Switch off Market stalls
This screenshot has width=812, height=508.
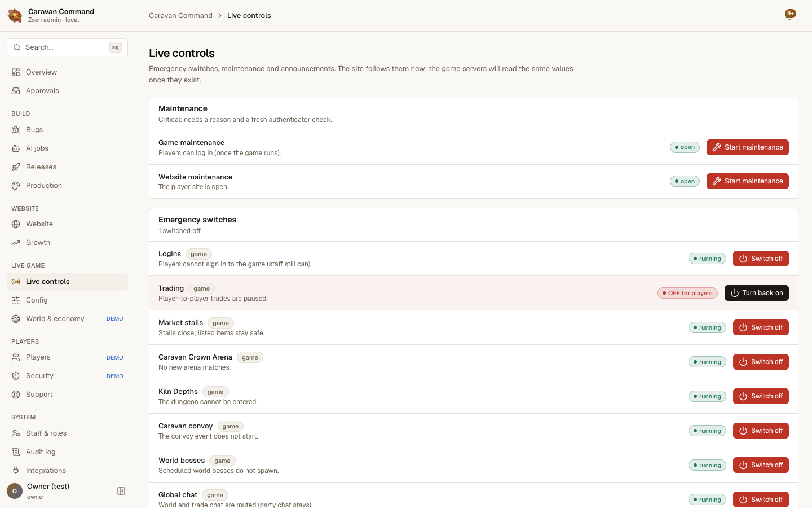761,327
